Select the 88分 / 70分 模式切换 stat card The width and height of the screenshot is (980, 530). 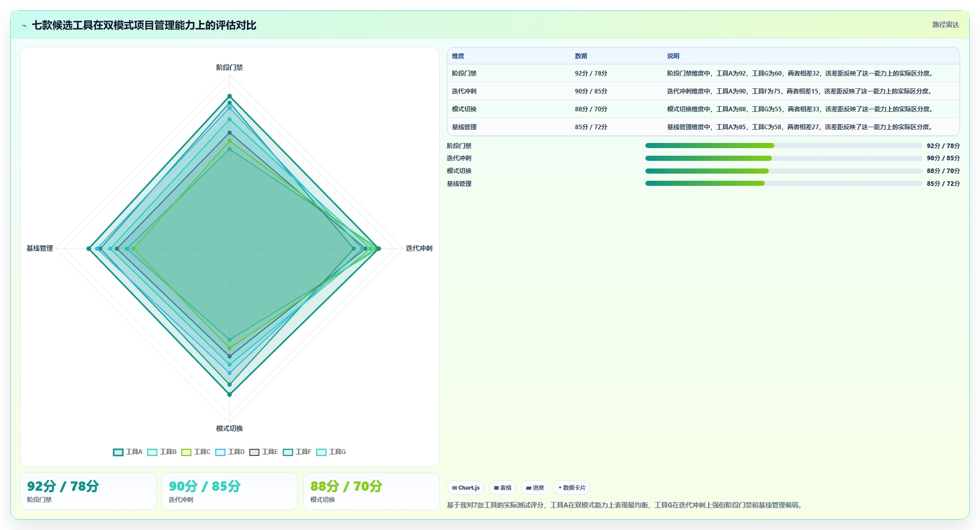371,491
